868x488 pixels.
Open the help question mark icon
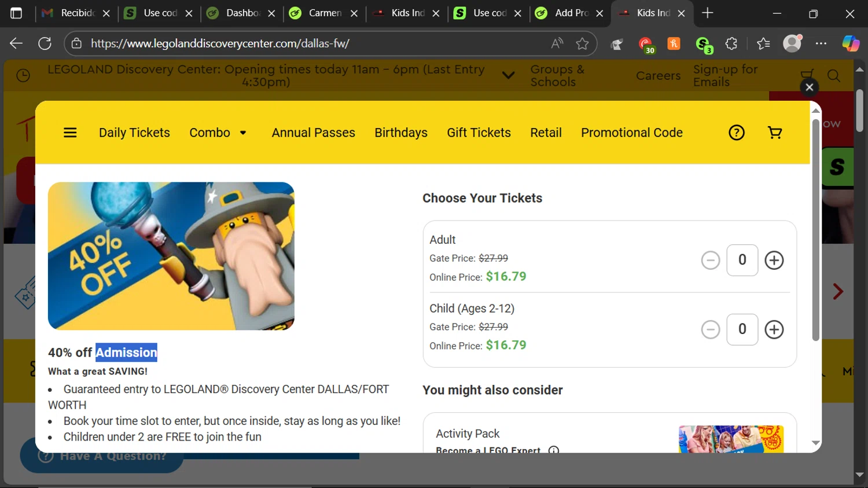pos(736,133)
